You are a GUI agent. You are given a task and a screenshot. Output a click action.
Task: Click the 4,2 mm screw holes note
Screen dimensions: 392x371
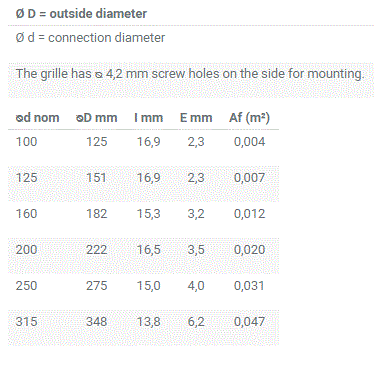(x=190, y=73)
